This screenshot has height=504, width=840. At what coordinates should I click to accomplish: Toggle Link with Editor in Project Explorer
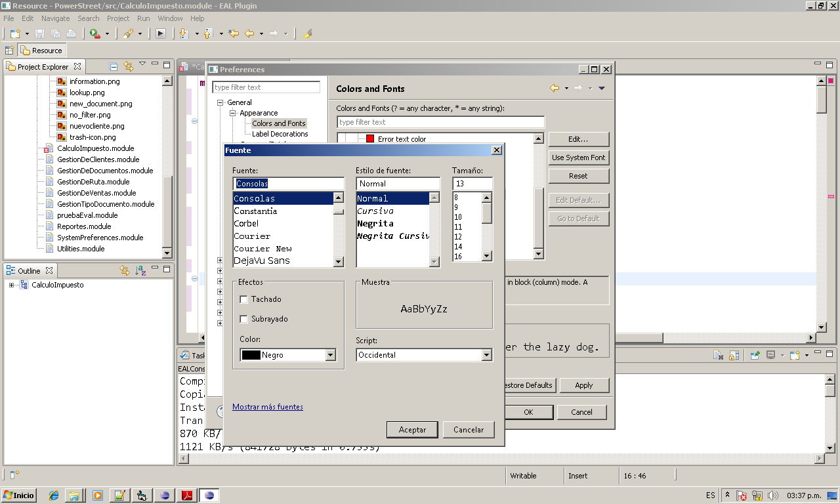(129, 66)
